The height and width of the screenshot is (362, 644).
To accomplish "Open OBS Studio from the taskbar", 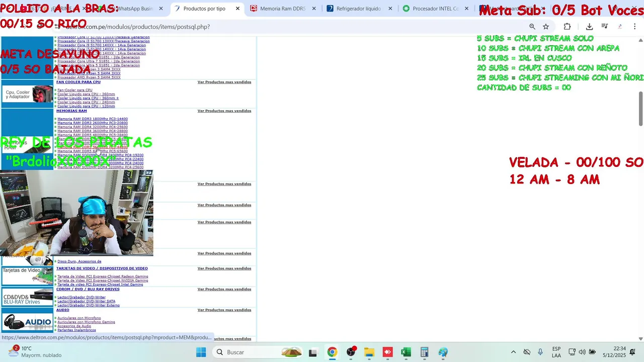I will pyautogui.click(x=351, y=352).
